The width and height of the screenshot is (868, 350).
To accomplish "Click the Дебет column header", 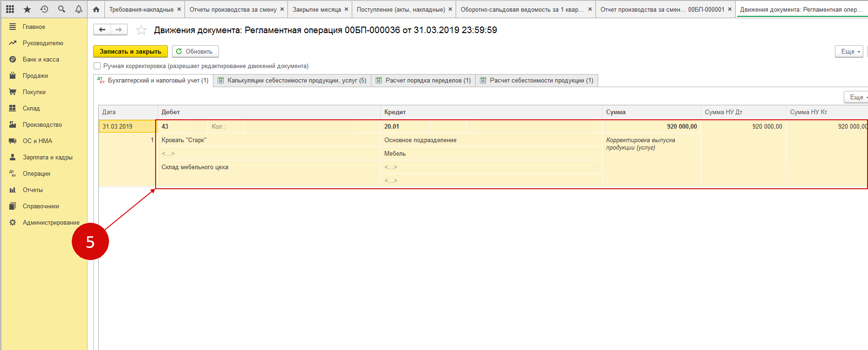I will click(x=269, y=112).
